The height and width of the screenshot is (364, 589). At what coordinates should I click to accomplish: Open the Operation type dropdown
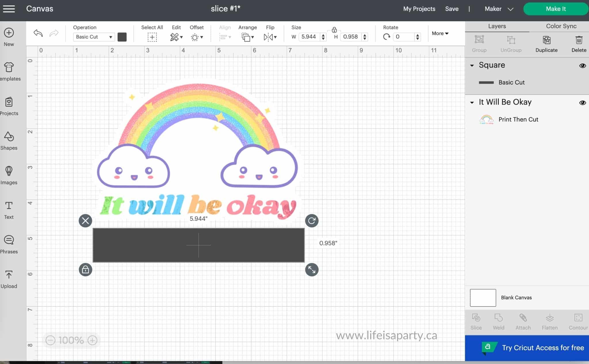pyautogui.click(x=93, y=37)
